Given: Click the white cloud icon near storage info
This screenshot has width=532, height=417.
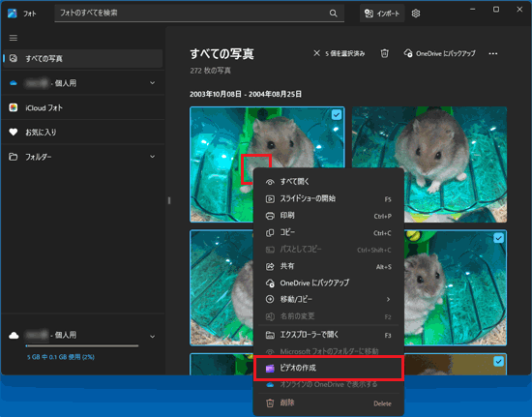Looking at the screenshot, I should 14,336.
